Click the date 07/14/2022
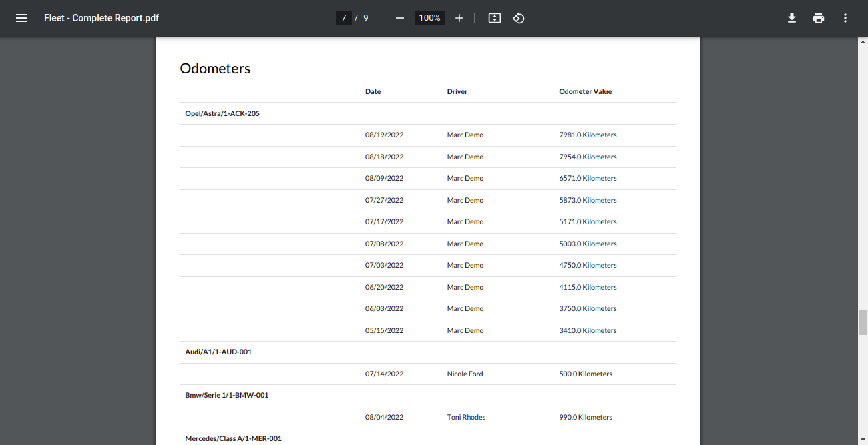 pyautogui.click(x=384, y=374)
